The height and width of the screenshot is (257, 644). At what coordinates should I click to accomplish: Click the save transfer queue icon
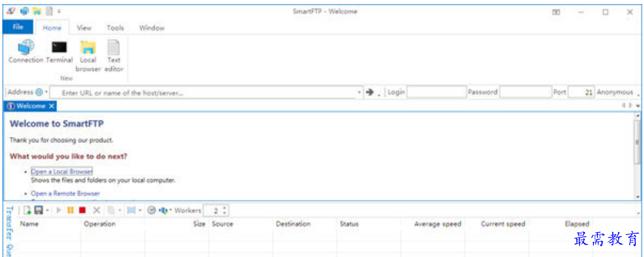tap(39, 210)
